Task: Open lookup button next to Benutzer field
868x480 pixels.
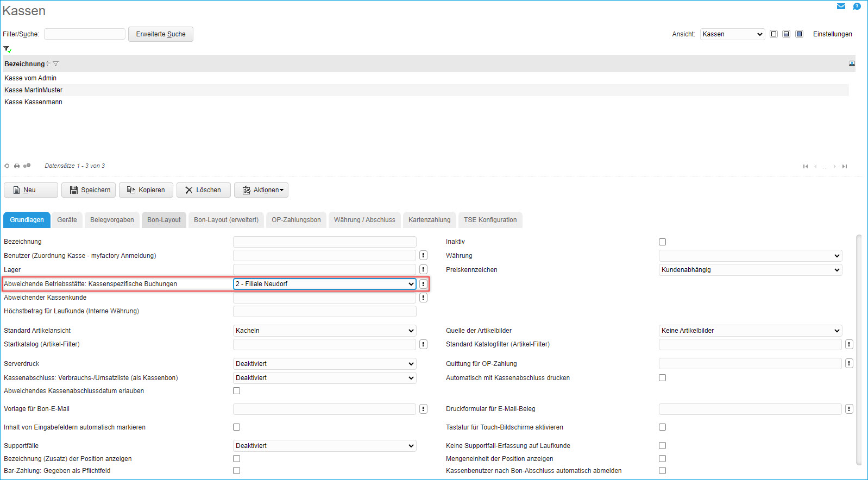Action: (423, 255)
